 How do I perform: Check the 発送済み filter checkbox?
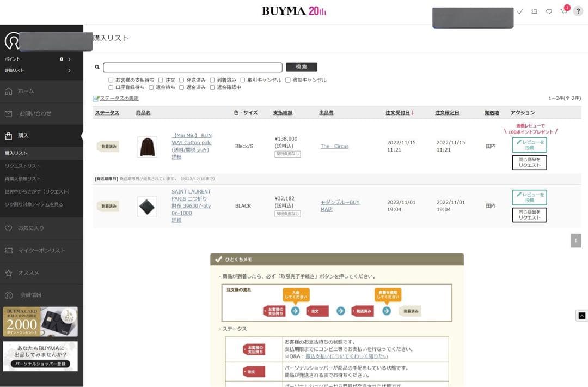(181, 80)
